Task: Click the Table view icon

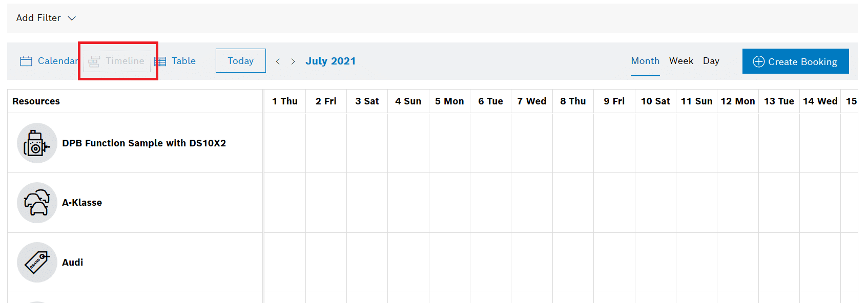Action: 160,61
